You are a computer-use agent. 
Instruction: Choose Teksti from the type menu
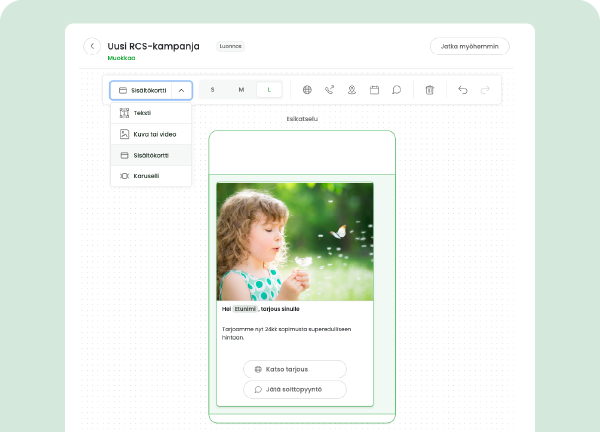(x=151, y=113)
